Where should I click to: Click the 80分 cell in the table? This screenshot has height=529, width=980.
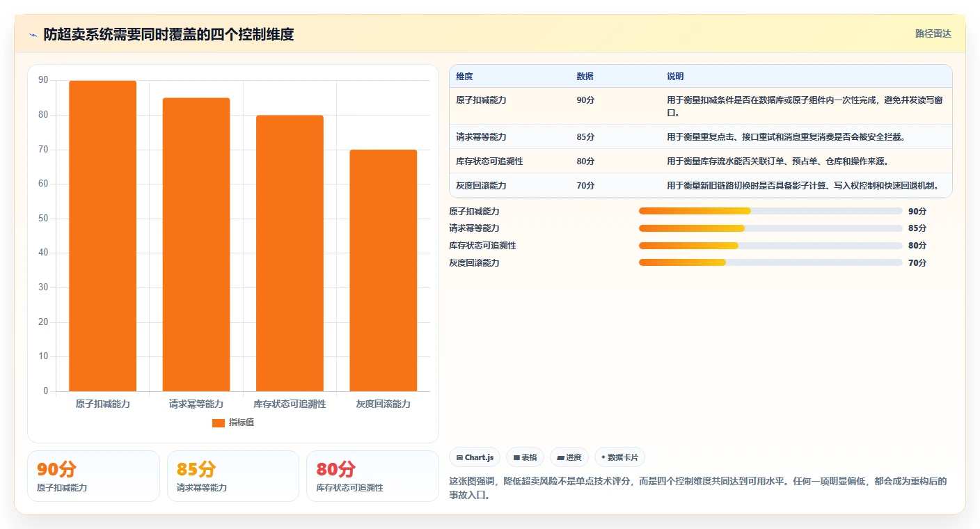point(585,161)
